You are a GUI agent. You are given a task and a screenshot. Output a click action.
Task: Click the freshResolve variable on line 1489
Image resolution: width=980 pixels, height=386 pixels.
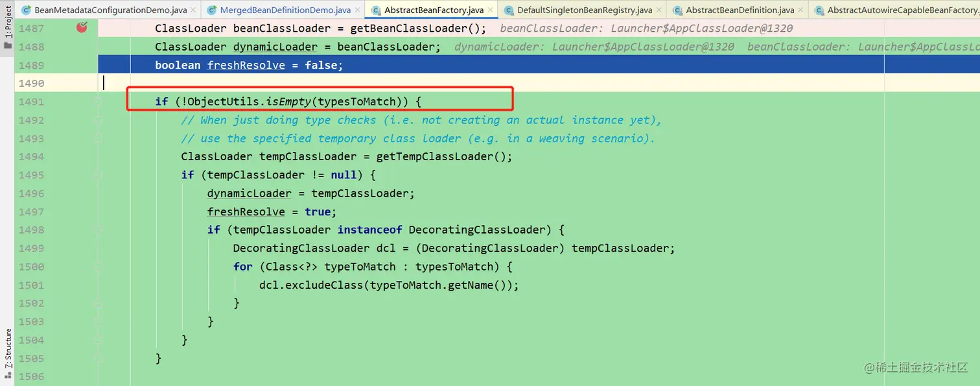[x=246, y=65]
